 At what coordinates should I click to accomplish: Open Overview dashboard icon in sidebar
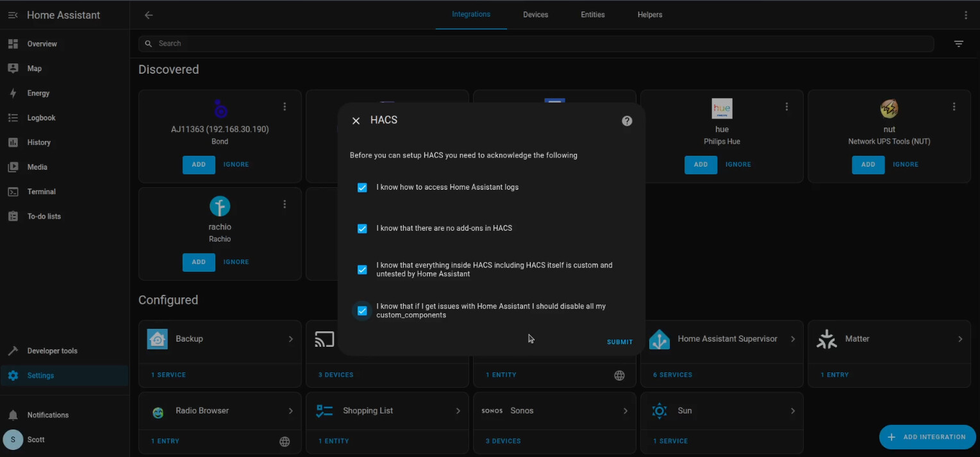(x=13, y=44)
